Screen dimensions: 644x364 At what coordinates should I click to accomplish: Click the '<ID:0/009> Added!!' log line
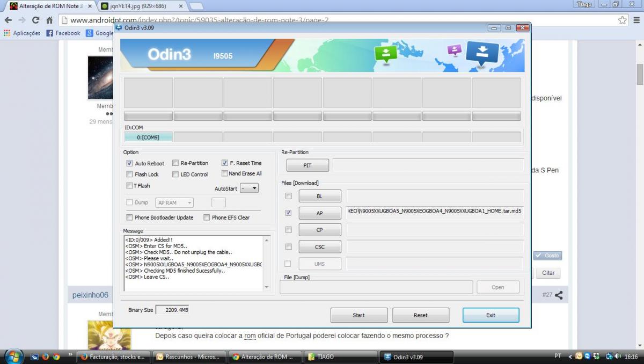149,239
